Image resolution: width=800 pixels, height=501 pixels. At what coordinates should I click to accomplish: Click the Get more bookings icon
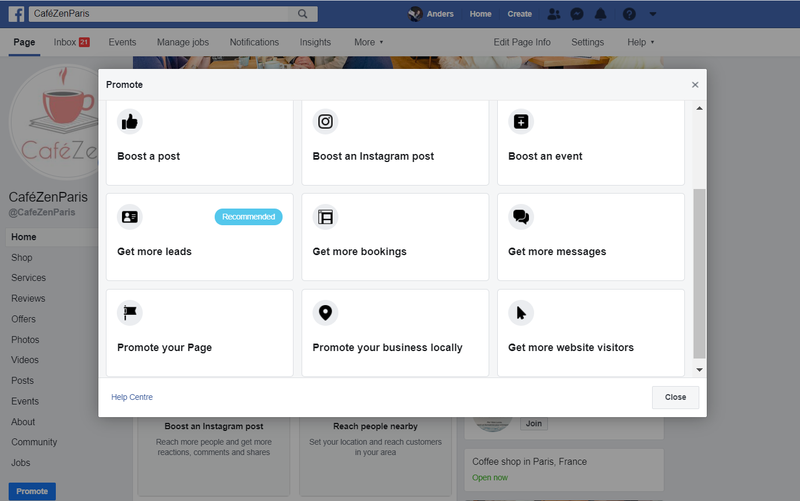point(325,217)
